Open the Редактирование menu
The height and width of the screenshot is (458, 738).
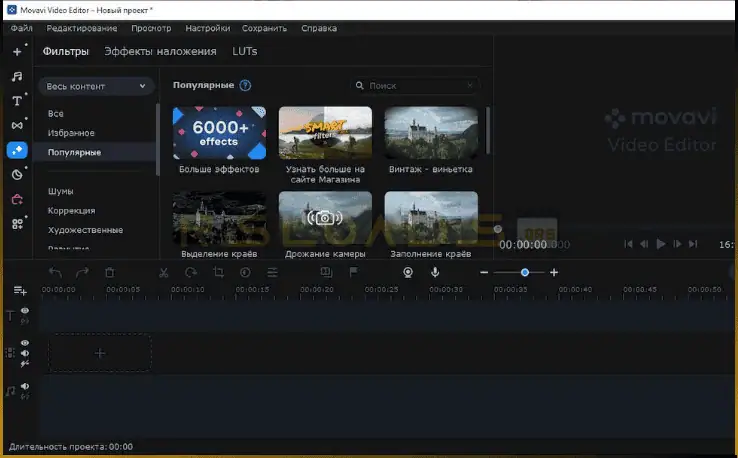pos(82,28)
